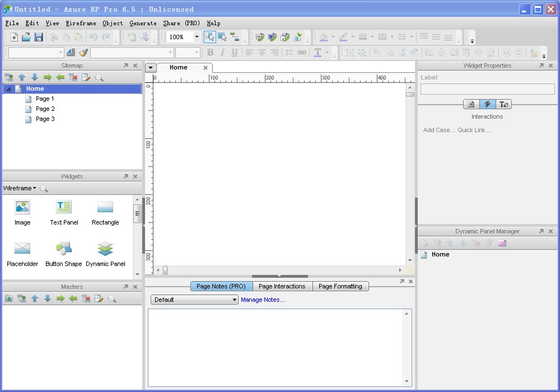The image size is (560, 392).
Task: Toggle Select Intersected mode in toolbar
Action: 210,37
